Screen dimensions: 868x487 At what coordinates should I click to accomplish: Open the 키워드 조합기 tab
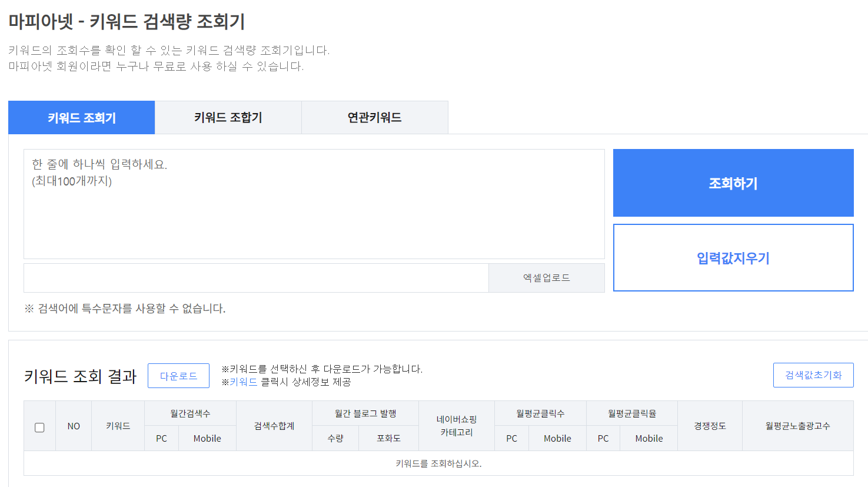(x=228, y=118)
